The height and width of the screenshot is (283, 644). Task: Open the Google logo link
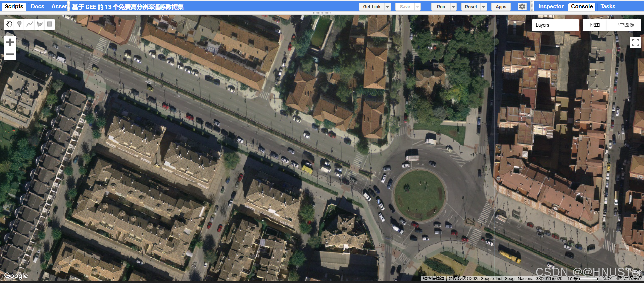[16, 276]
